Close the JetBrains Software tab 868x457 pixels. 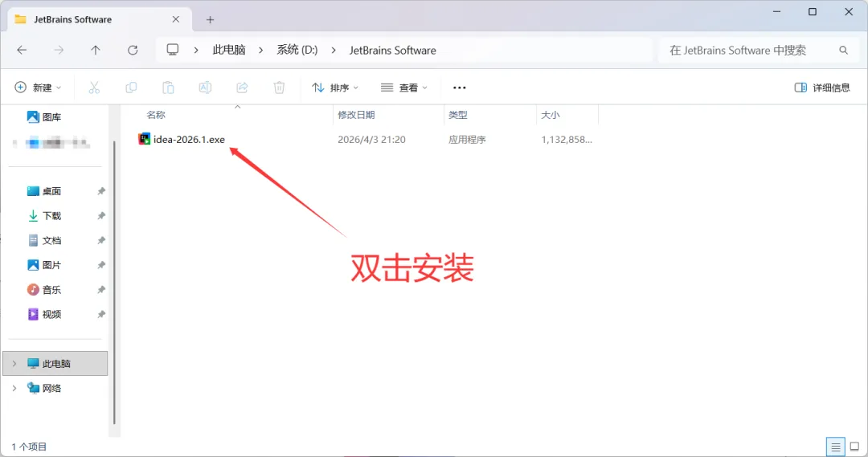click(x=175, y=19)
